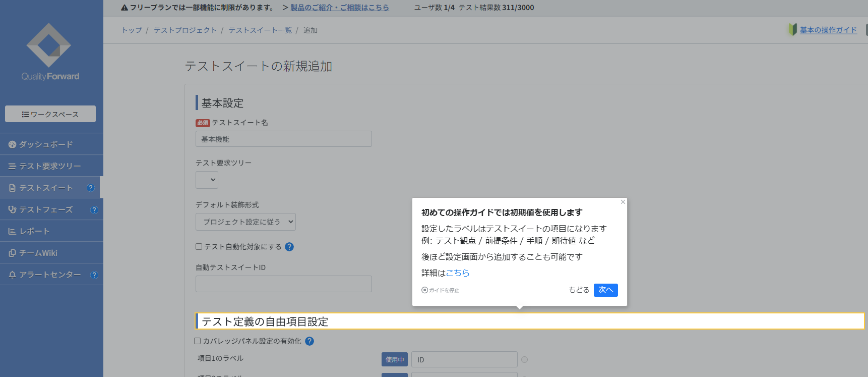Go to テストスイート一覧 breadcrumb
868x377 pixels.
coord(261,30)
